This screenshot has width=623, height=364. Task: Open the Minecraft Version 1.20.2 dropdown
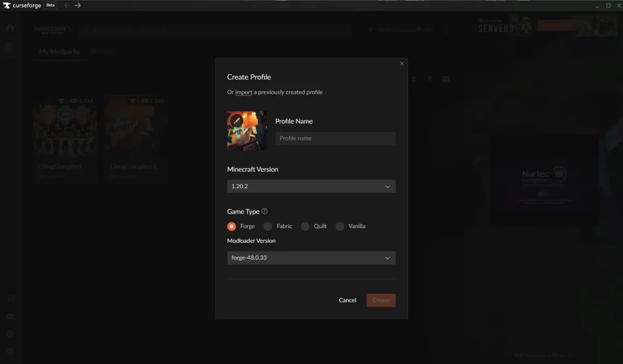(x=311, y=186)
